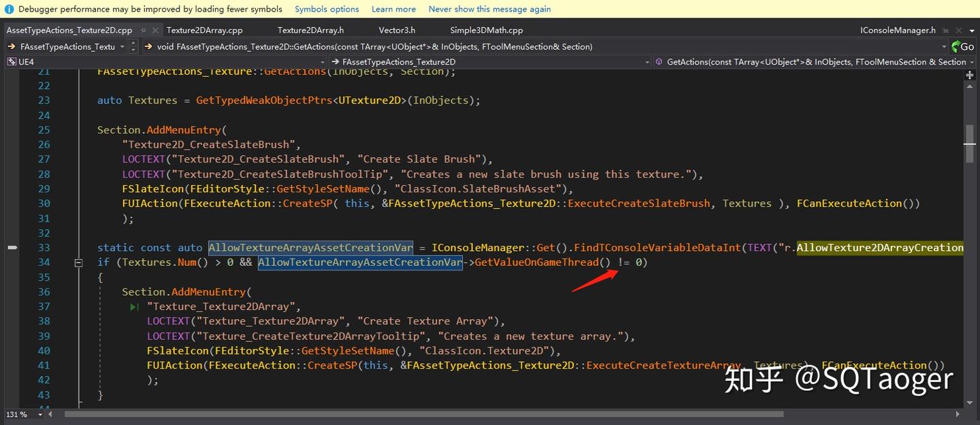
Task: Toggle the pin on the AssetTypeActions_Texture2D.cpp tab
Action: (x=144, y=30)
